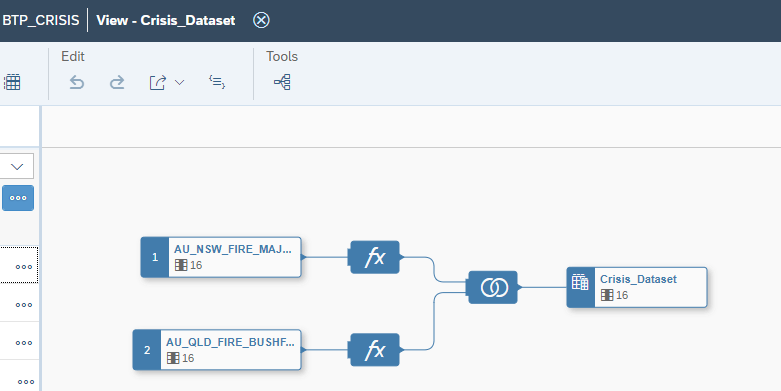This screenshot has height=391, width=781.
Task: Click the blue highlighted more options button
Action: [x=18, y=198]
